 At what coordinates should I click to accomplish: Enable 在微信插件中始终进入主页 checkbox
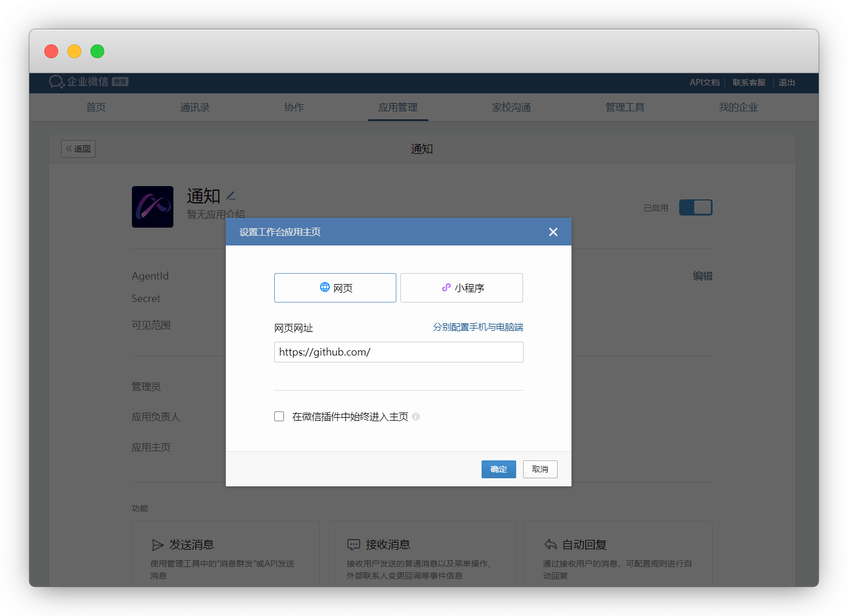[x=279, y=417]
